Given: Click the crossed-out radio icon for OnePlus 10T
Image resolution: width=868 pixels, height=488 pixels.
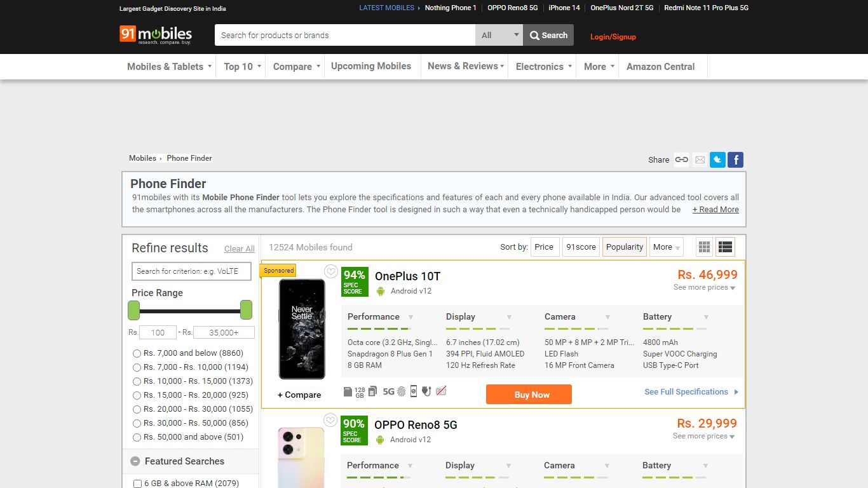Looking at the screenshot, I should pos(441,391).
